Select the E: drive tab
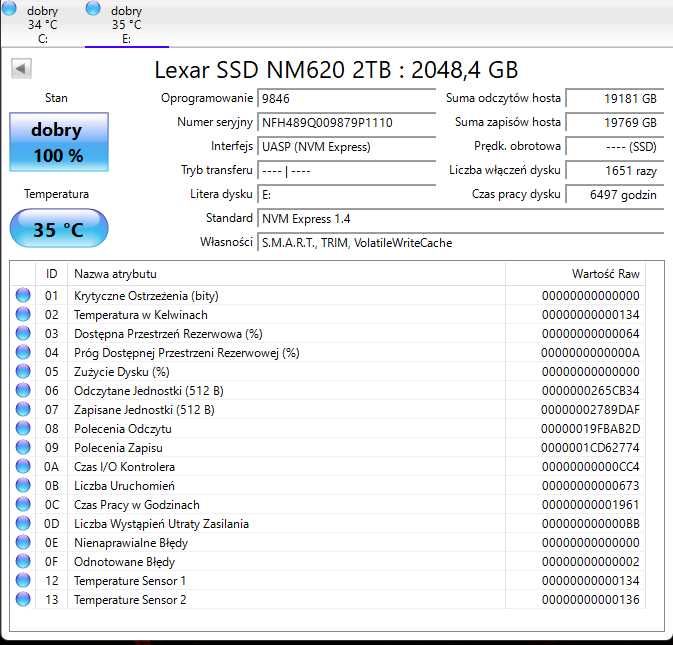Viewport: 673px width, 645px height. pyautogui.click(x=126, y=24)
